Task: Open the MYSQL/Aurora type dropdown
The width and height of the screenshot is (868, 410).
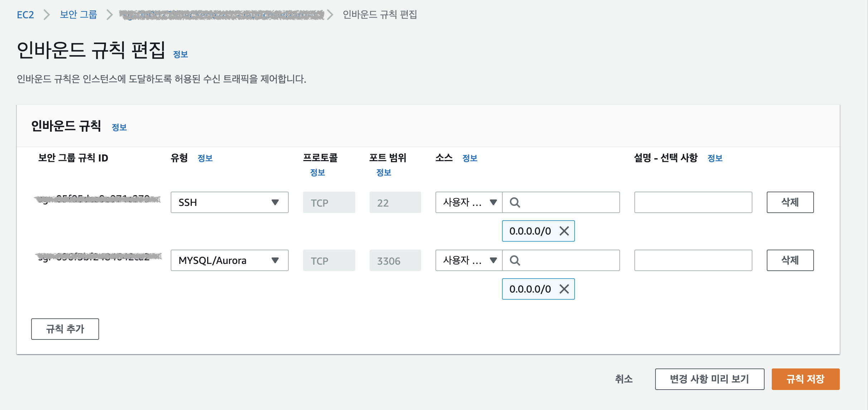Action: coord(229,260)
